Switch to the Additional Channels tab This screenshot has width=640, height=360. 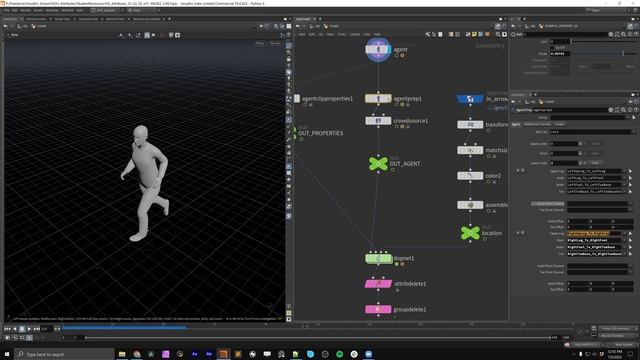pyautogui.click(x=537, y=124)
